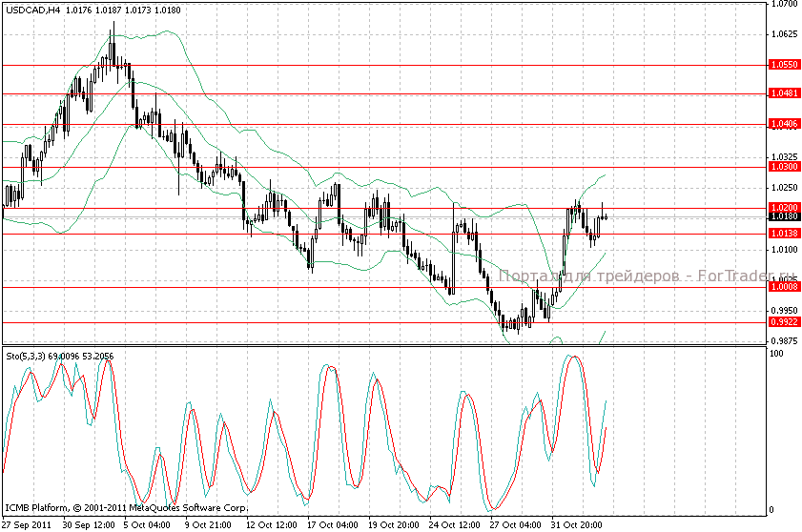Select the 0.9922 support level tag
This screenshot has width=802, height=532.
(x=782, y=322)
